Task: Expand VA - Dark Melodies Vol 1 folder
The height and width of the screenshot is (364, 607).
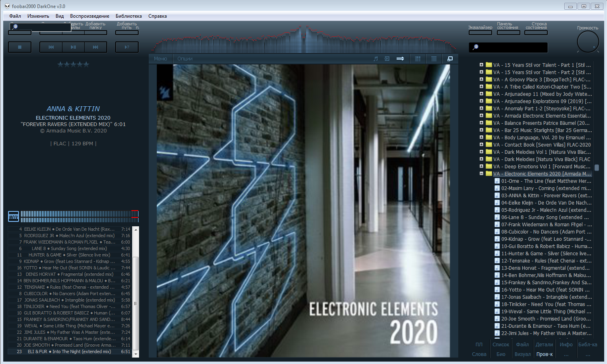Action: (x=481, y=152)
